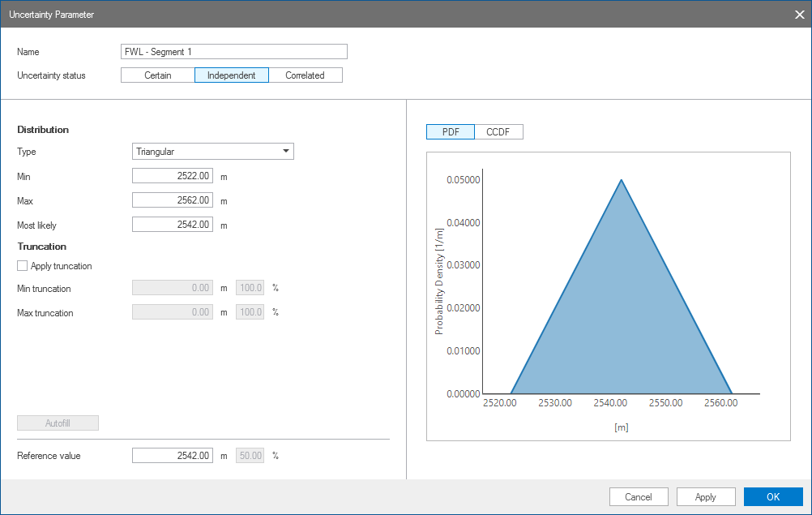Click the Triangular dropdown arrow
This screenshot has height=515, width=812.
[x=285, y=152]
